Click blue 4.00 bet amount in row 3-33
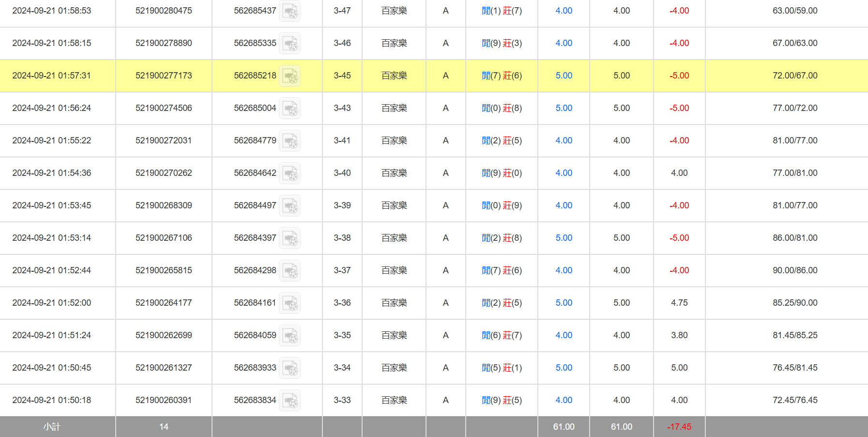 [563, 400]
